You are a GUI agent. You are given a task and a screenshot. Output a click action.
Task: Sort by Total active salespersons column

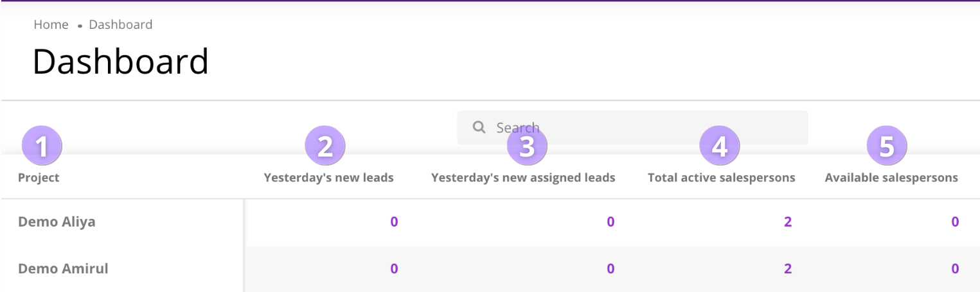tap(721, 178)
